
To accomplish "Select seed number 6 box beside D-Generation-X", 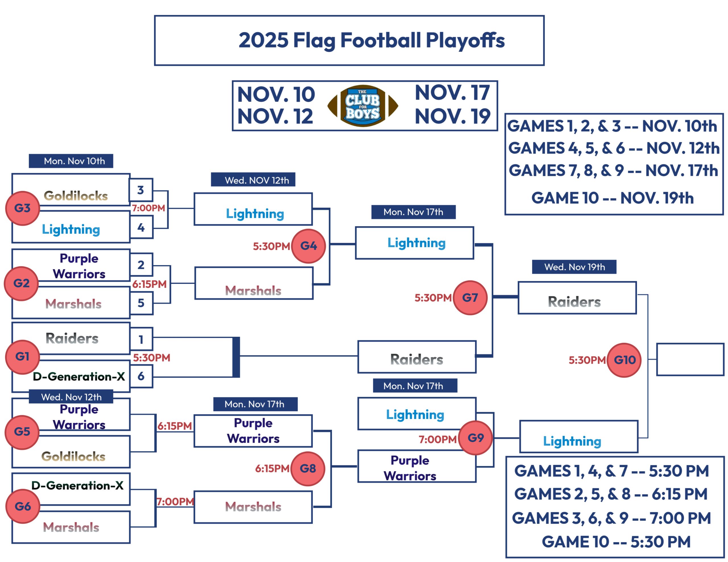I will [x=141, y=376].
